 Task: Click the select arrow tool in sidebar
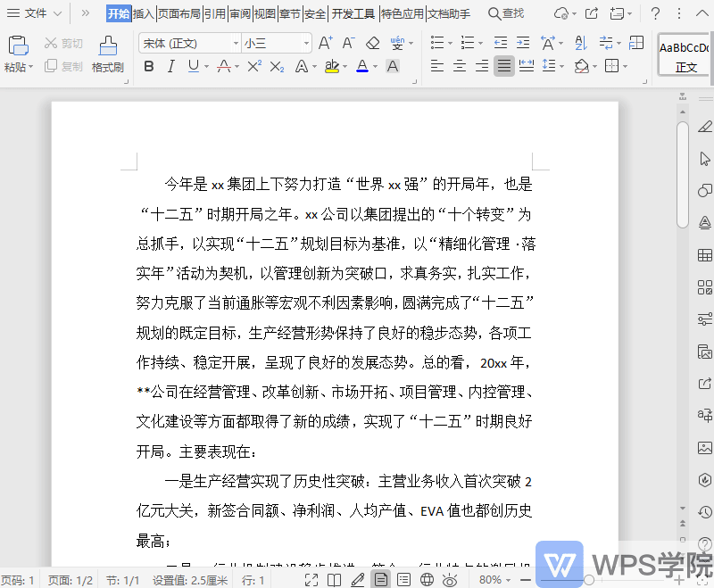[x=705, y=159]
